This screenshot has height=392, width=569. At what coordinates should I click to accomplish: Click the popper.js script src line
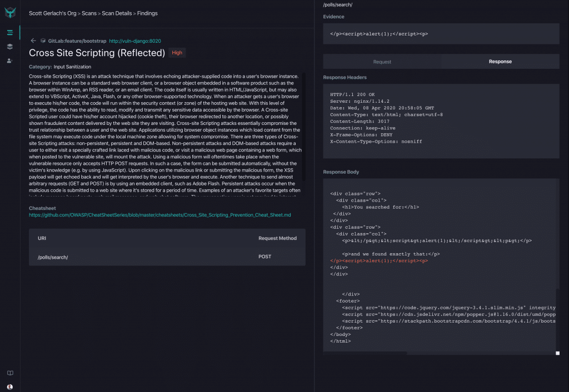point(448,314)
